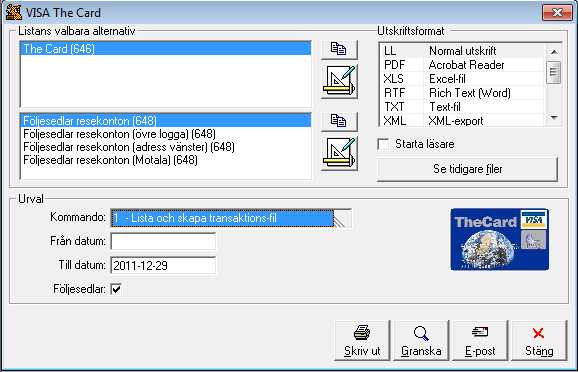Click the Stäng button

tap(539, 340)
